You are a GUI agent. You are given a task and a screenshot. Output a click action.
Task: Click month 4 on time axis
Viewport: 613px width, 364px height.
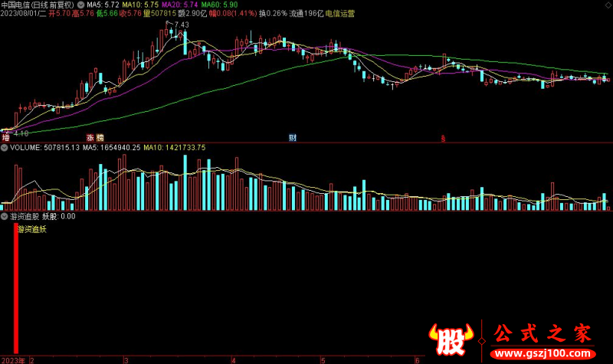click(x=234, y=360)
